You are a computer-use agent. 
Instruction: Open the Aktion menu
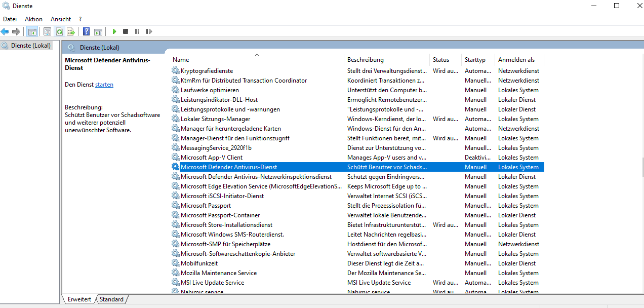pyautogui.click(x=34, y=19)
